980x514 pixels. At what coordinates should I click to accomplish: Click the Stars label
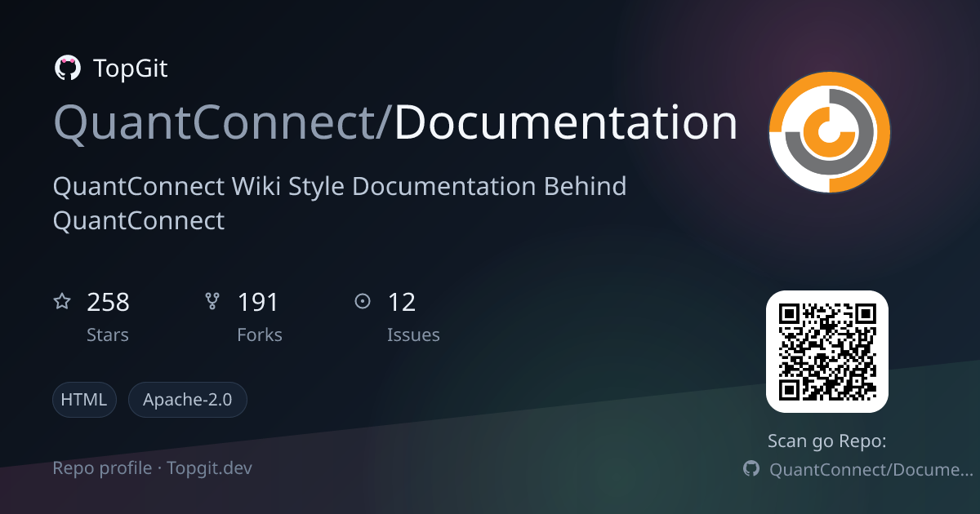[108, 335]
